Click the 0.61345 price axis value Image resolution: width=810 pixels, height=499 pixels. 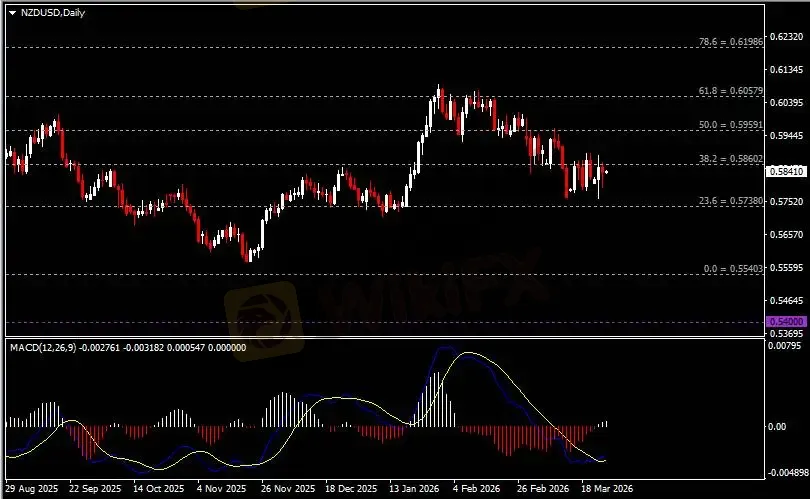(x=787, y=70)
